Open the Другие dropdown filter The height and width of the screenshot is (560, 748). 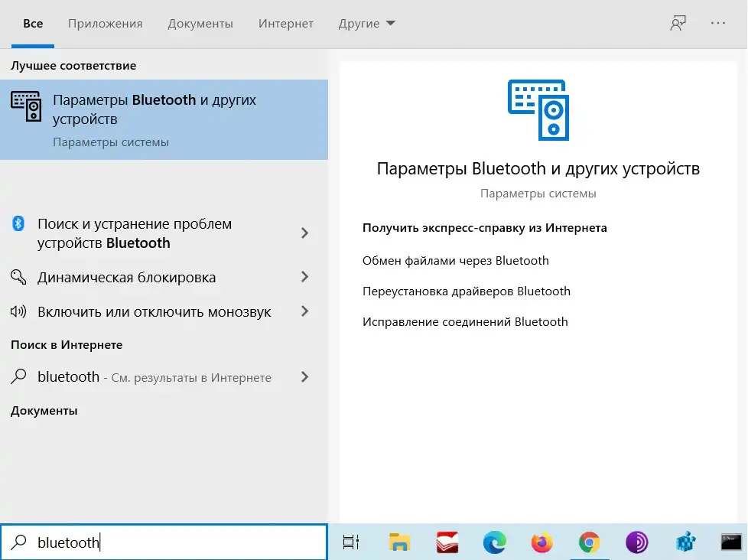pos(366,24)
